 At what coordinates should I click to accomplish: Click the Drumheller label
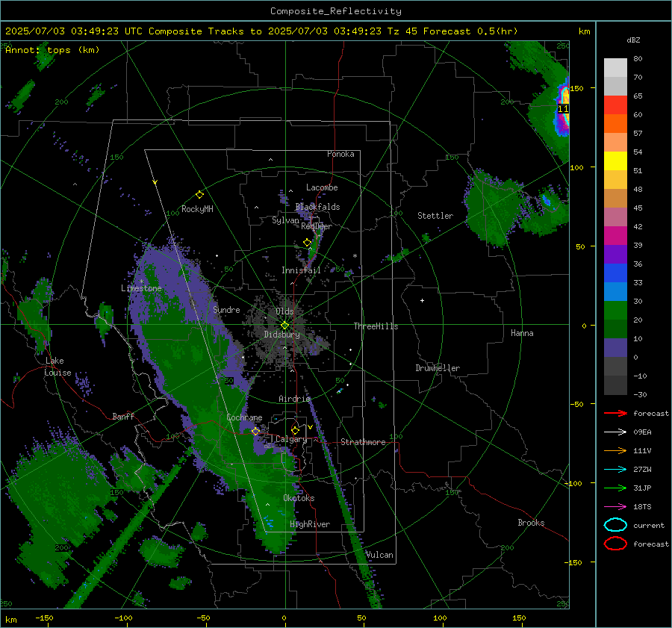(438, 368)
